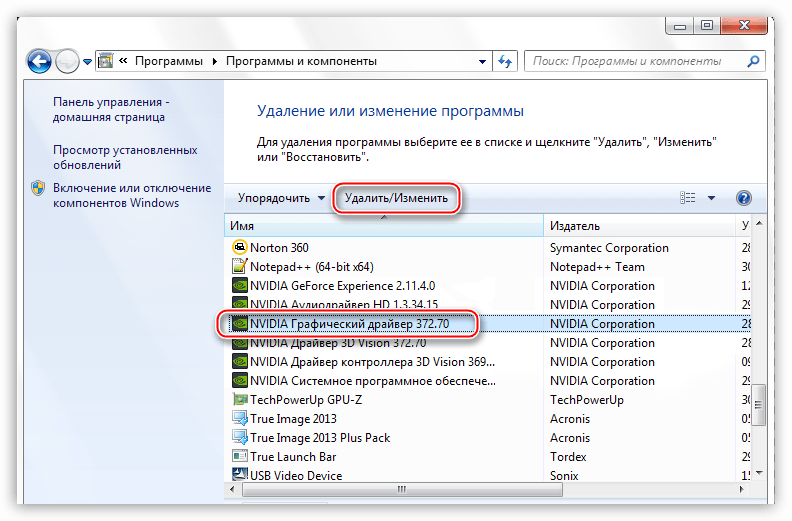Select NVIDIA Драйвер контроллера 3D Vision 369

pyautogui.click(x=372, y=362)
